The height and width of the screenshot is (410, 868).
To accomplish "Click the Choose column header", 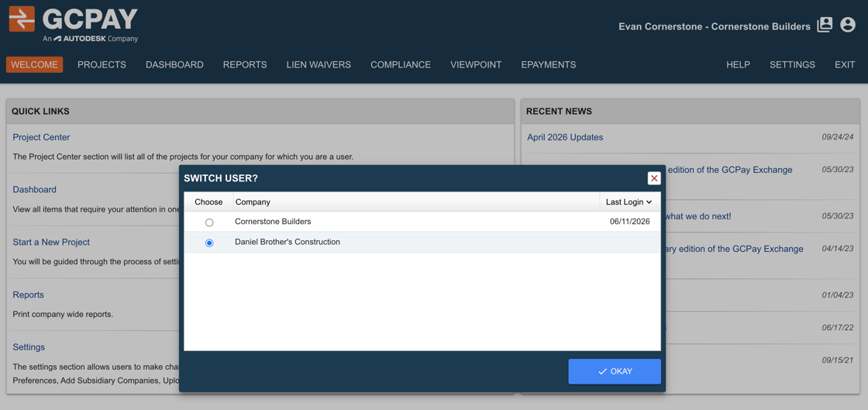I will click(x=208, y=202).
